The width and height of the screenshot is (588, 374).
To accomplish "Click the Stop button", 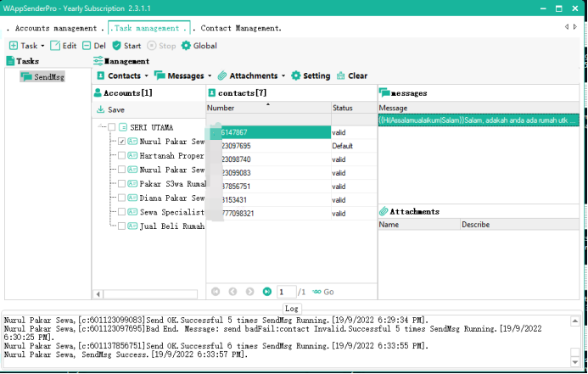I will click(161, 46).
